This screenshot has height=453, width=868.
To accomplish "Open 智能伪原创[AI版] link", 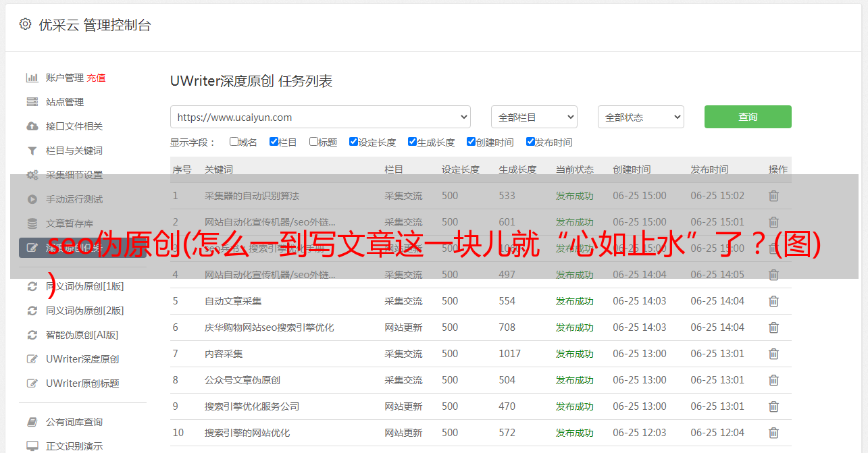I will coord(82,335).
